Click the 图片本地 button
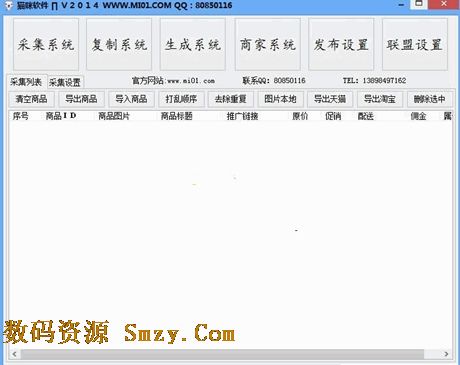This screenshot has width=460, height=365. (x=280, y=99)
